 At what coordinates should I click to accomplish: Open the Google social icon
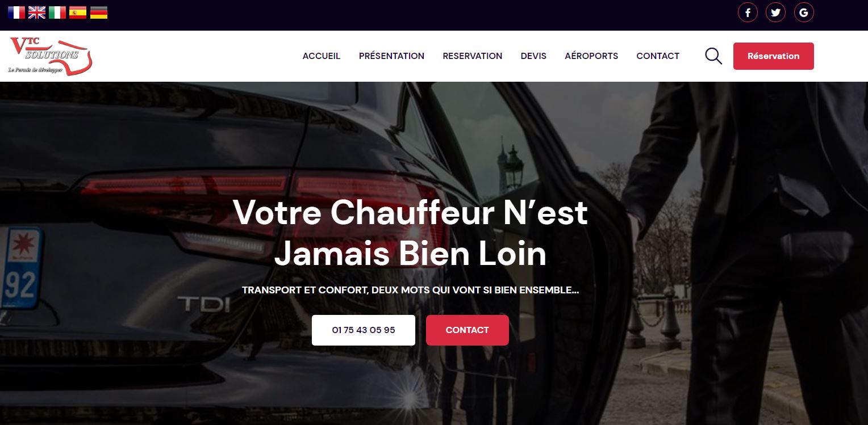804,12
